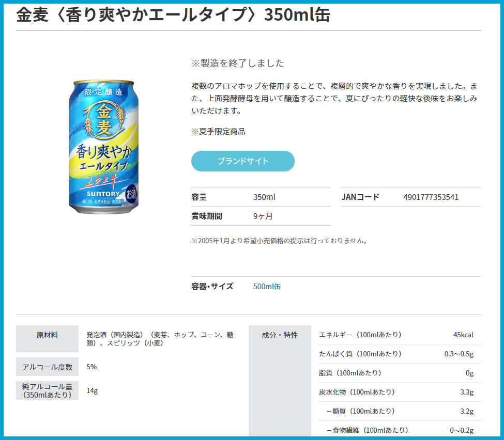Click the ingredients text 発泡酒（国内製造）

tap(160, 339)
